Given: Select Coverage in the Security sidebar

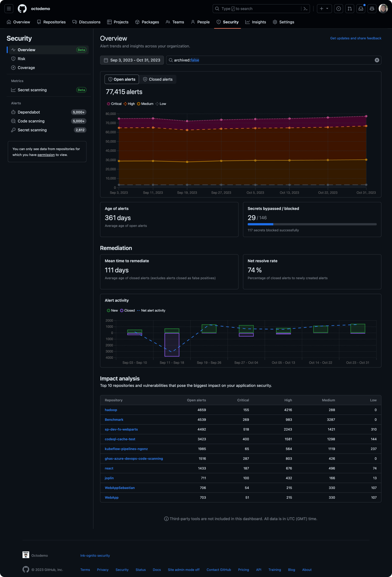Looking at the screenshot, I should [x=49, y=68].
